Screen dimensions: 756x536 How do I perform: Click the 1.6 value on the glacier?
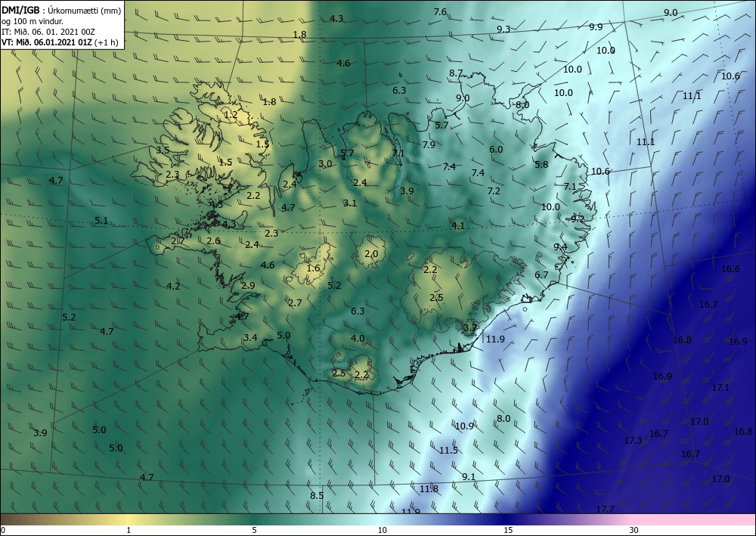[x=314, y=268]
